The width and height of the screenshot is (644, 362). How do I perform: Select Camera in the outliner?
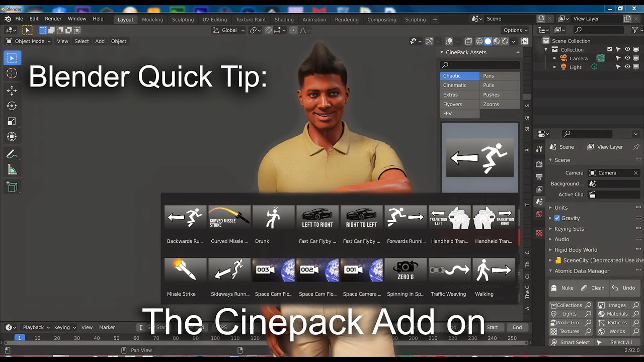(x=579, y=58)
